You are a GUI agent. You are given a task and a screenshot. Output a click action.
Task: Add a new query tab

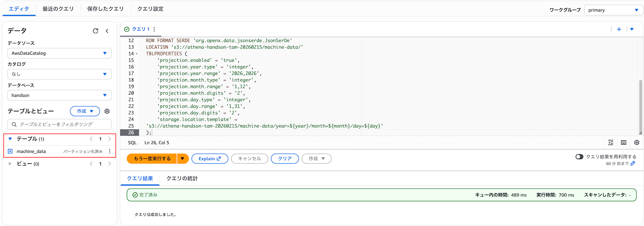(x=619, y=29)
